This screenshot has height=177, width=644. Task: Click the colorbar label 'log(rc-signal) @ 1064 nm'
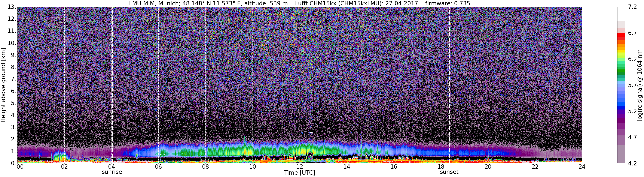(x=640, y=85)
